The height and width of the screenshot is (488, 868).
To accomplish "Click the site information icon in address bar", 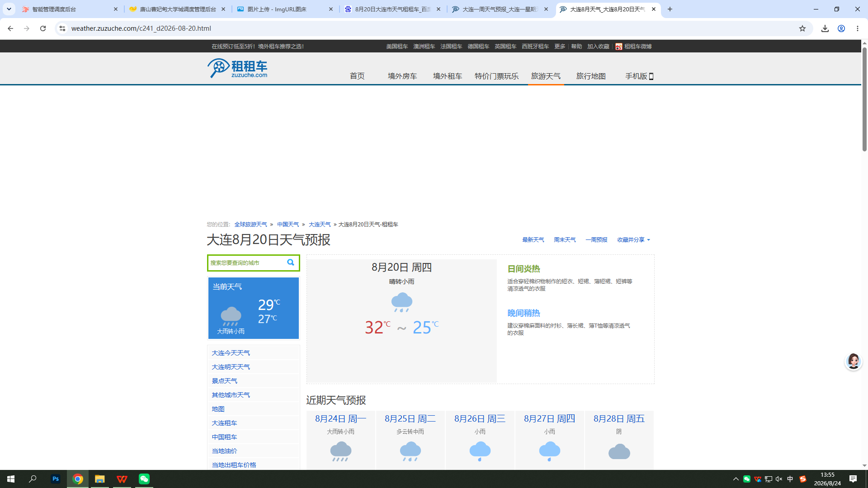I will tap(62, 28).
